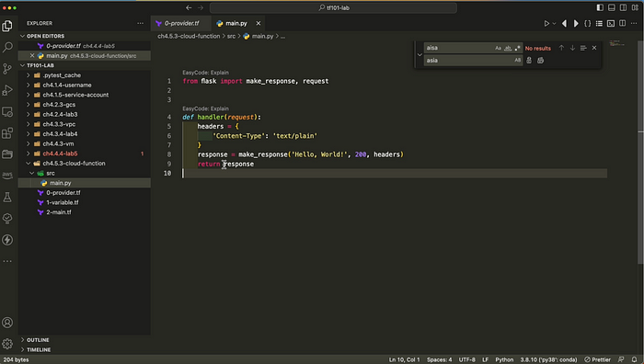Open Explorer views and more actions menu
The width and height of the screenshot is (644, 364).
coord(141,23)
